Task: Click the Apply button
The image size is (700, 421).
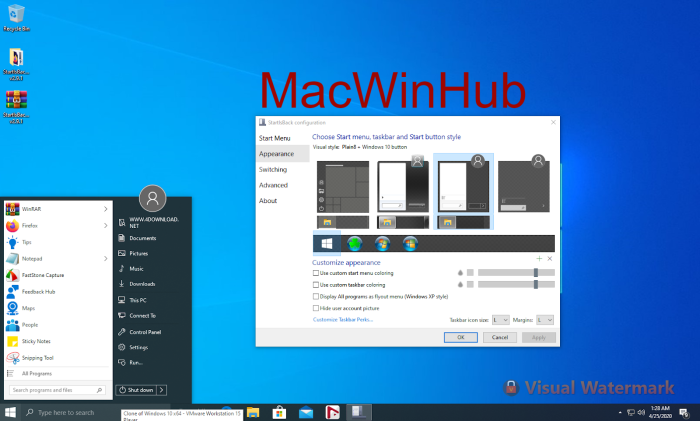Action: pos(539,338)
